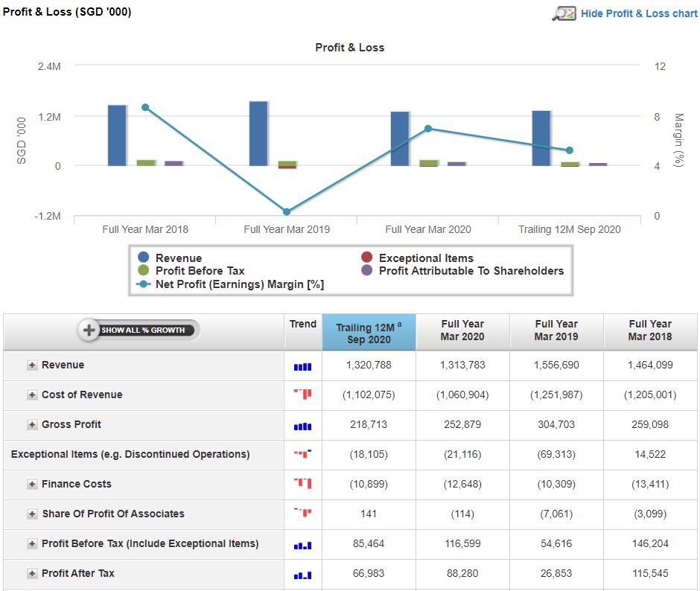Expand the Revenue row
This screenshot has height=591, width=700.
coord(32,365)
